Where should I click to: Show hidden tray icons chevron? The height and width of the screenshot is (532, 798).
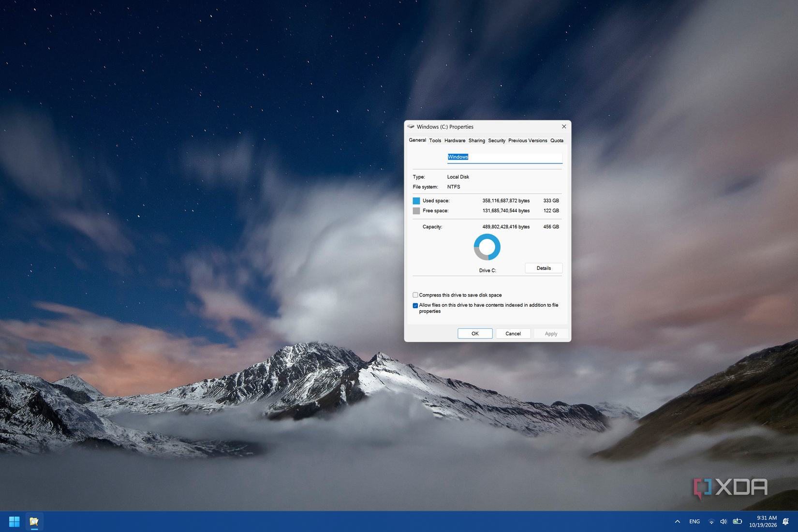pos(677,521)
